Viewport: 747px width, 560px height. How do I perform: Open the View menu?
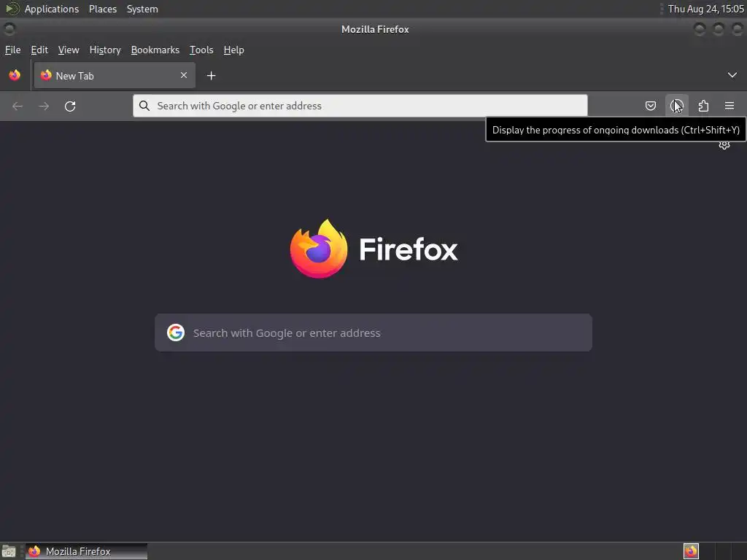pyautogui.click(x=69, y=50)
